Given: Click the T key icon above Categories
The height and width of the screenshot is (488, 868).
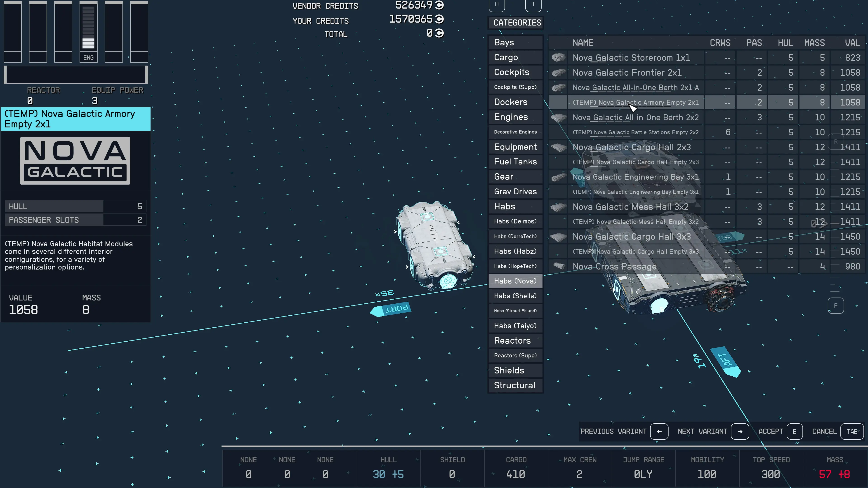Looking at the screenshot, I should tap(533, 5).
